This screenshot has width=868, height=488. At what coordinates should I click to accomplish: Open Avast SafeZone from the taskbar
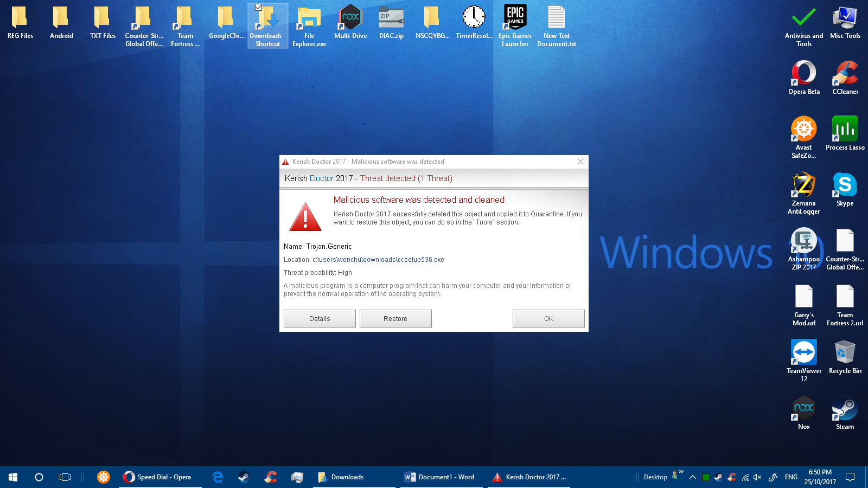coord(104,477)
